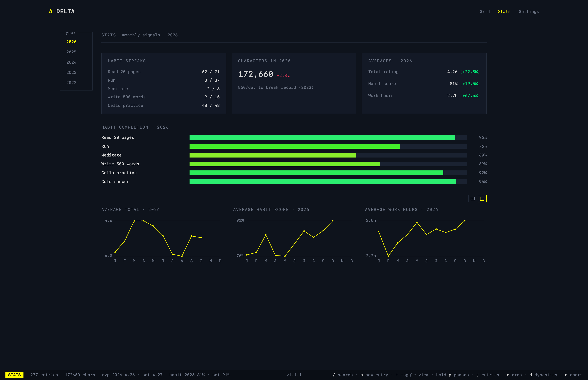Select year 2026 in sidebar
The image size is (588, 380).
[x=71, y=42]
